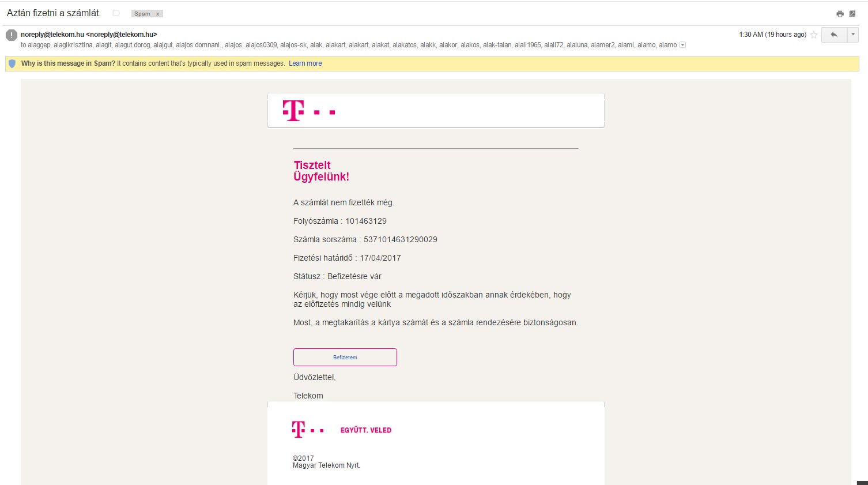
Task: Open the message in a new window
Action: click(x=852, y=14)
